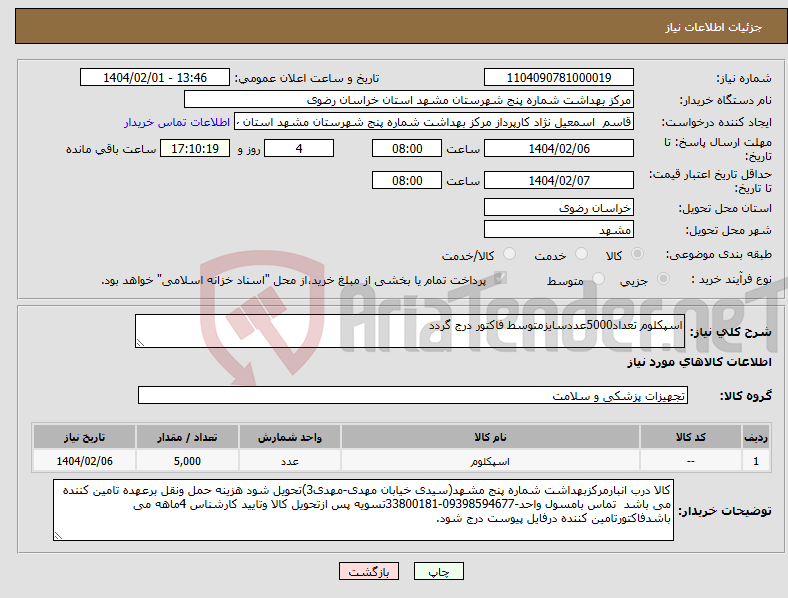Viewport: 788px width, 598px height.
Task: Click the 5,000 quantity cell
Action: coord(187,461)
